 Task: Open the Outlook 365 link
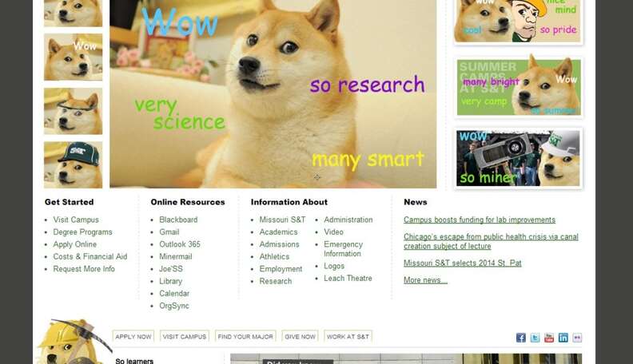tap(180, 244)
